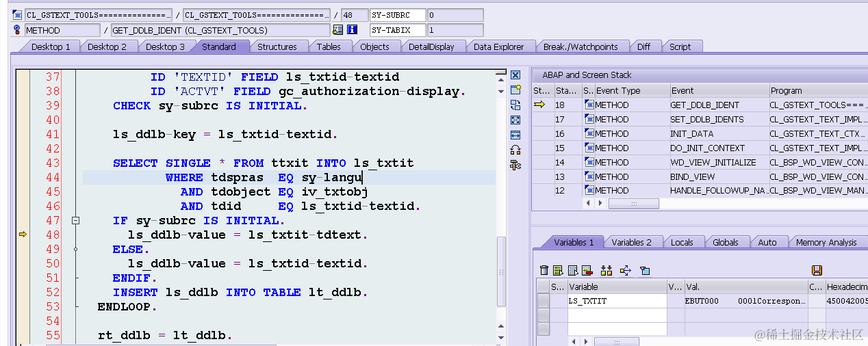Click the navigation icon left of info icon
The image size is (868, 346).
pyautogui.click(x=337, y=30)
